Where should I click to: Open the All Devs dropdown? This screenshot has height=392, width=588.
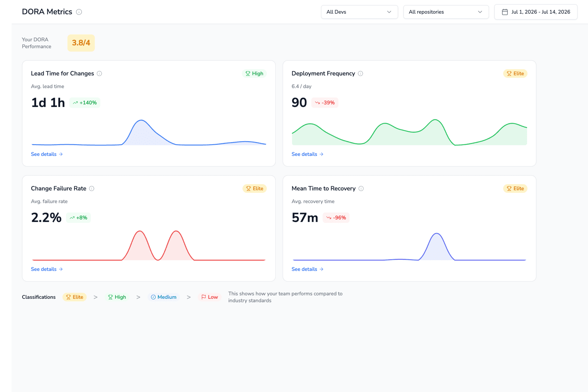tap(359, 12)
